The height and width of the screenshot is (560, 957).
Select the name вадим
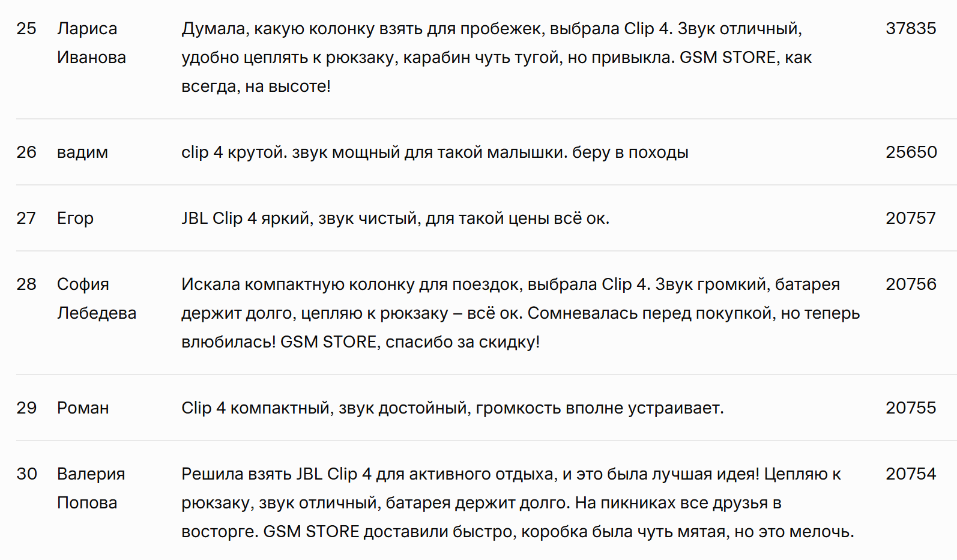point(82,152)
